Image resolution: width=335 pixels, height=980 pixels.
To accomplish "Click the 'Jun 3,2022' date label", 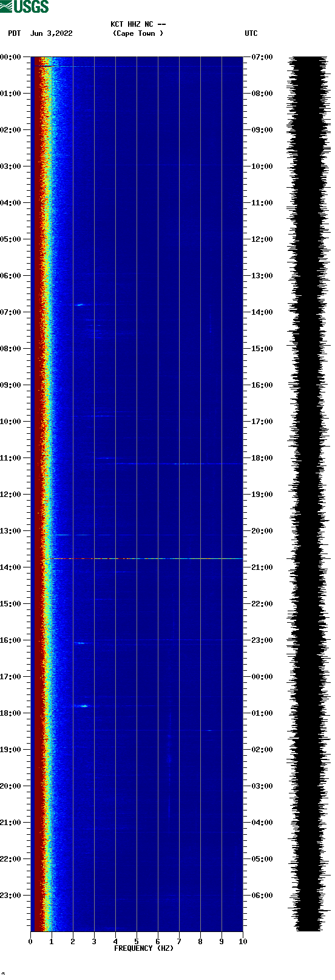I will pos(51,33).
